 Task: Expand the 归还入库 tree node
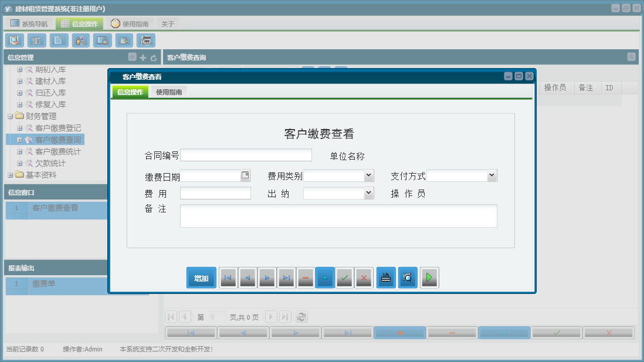19,93
